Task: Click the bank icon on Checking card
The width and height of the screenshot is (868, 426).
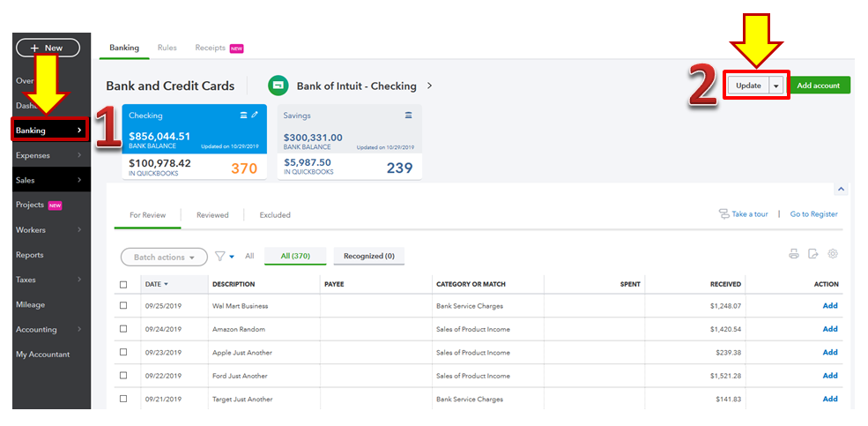Action: [243, 115]
